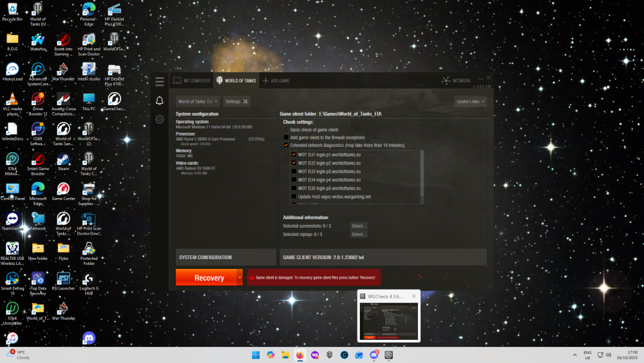Check WOT EU5 login.p5.worldoftanks.eu
The height and width of the screenshot is (363, 644).
tap(294, 188)
